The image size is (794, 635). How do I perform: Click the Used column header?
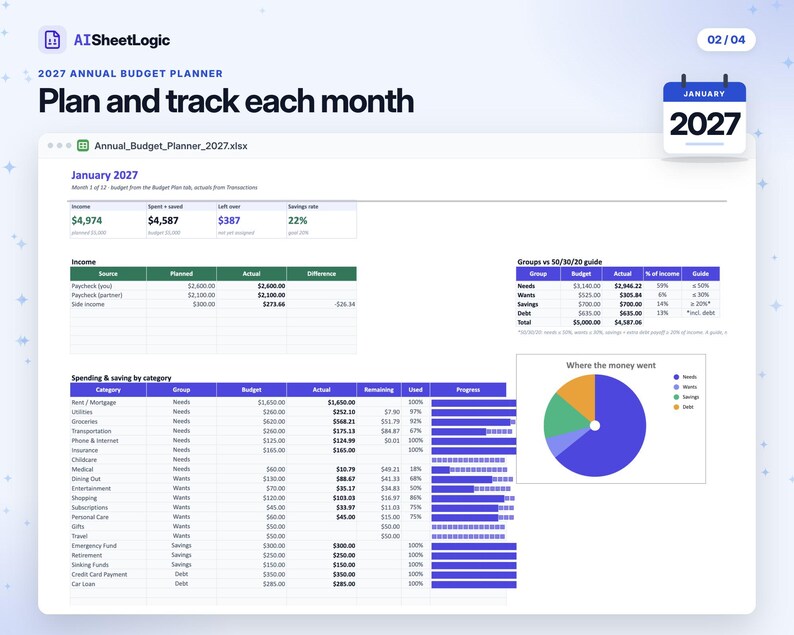[415, 389]
